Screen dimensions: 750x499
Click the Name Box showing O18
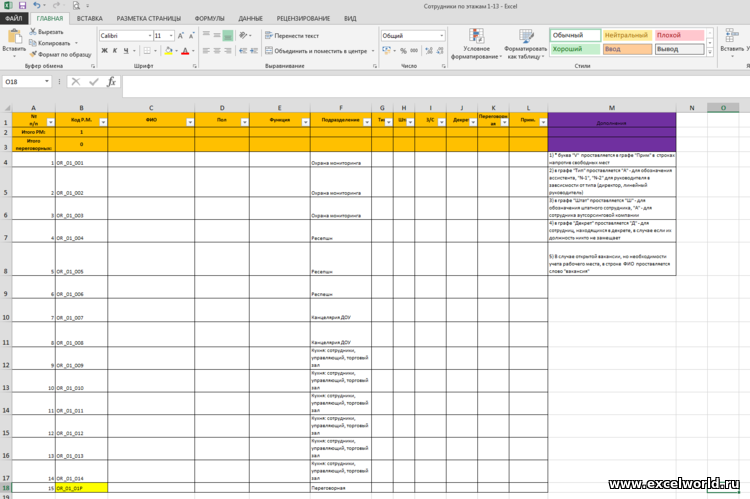coord(22,82)
